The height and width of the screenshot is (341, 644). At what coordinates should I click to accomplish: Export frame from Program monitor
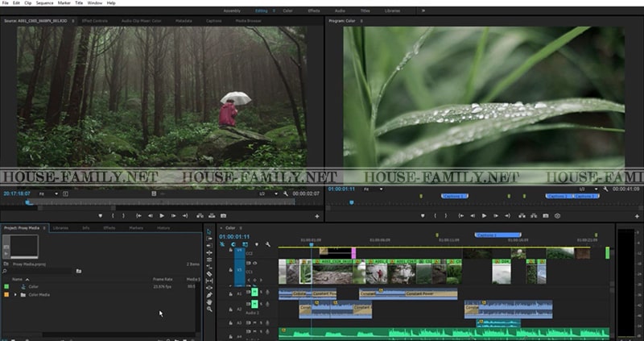coord(546,215)
